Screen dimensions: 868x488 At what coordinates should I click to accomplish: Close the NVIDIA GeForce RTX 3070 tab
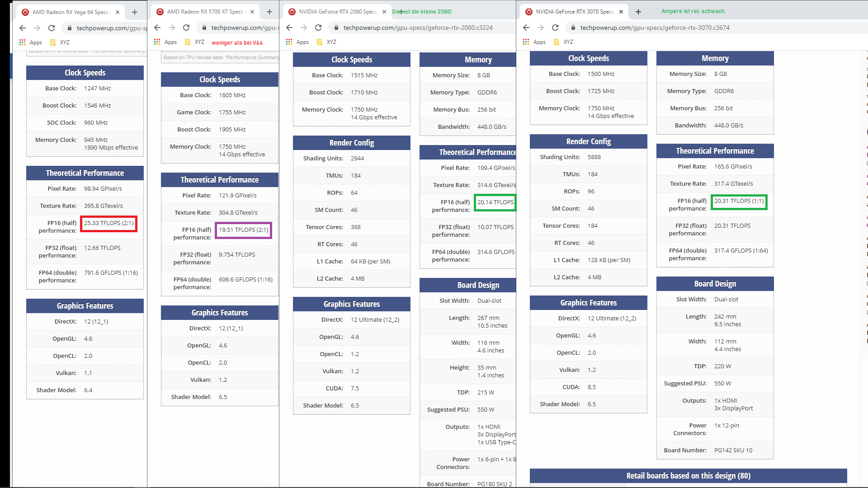point(621,12)
